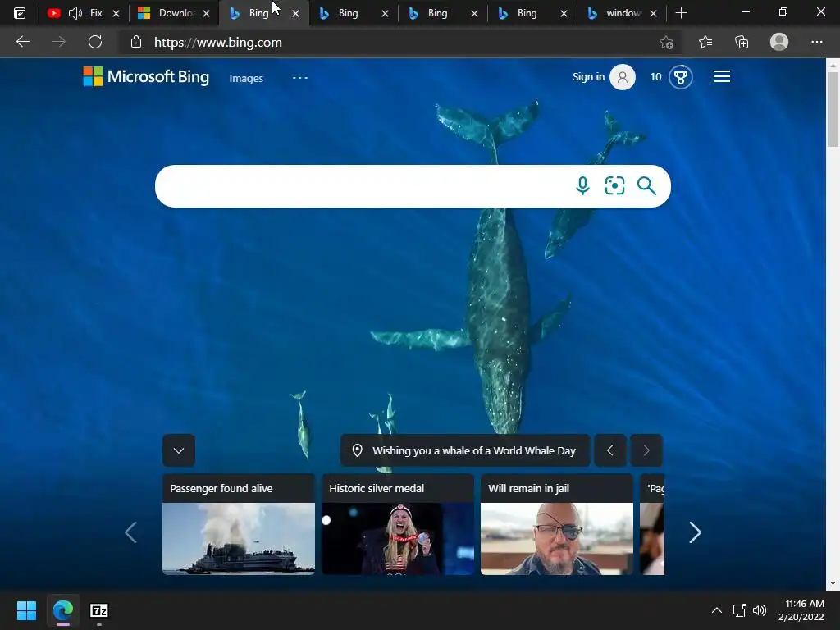
Task: Click the browser profile avatar icon
Action: pos(779,42)
